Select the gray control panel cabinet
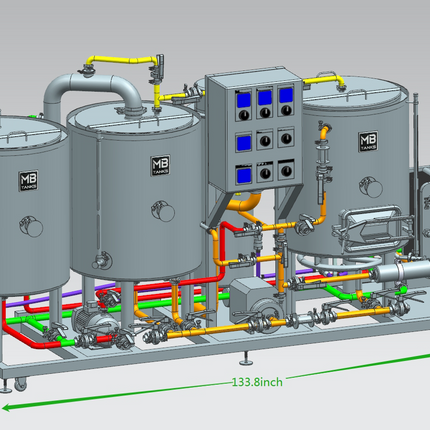This screenshot has height=430, width=430. [254, 129]
